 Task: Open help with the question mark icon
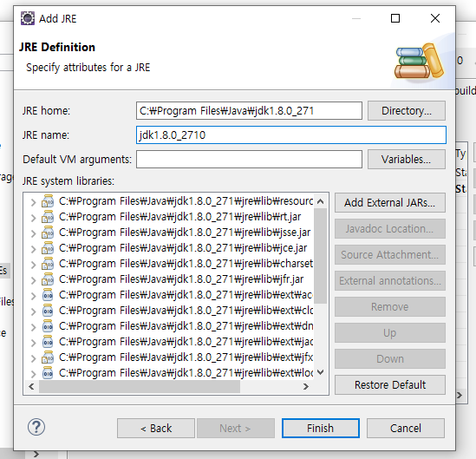(36, 427)
